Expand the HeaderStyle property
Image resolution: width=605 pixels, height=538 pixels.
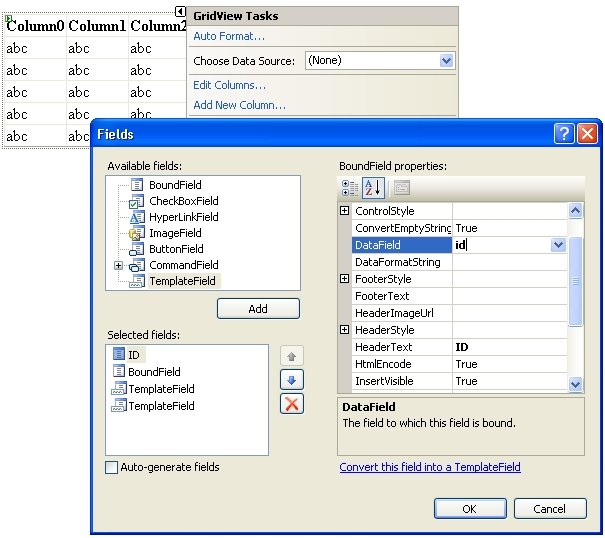[345, 330]
